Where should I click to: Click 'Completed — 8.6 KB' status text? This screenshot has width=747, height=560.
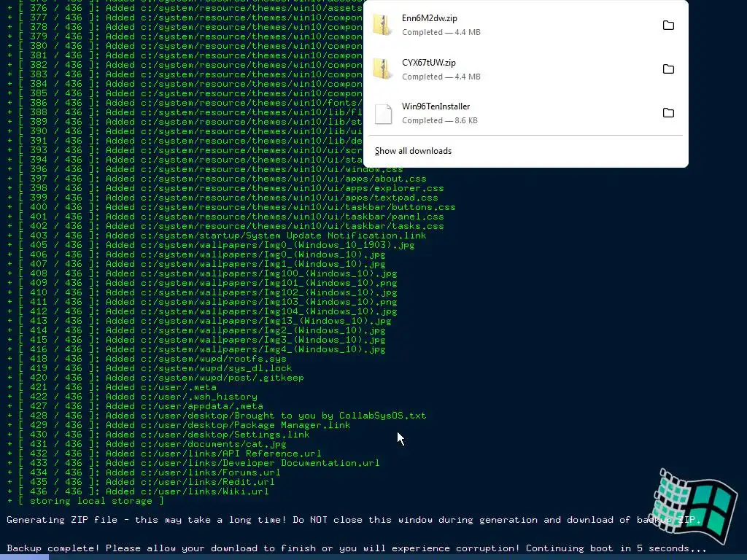coord(440,120)
